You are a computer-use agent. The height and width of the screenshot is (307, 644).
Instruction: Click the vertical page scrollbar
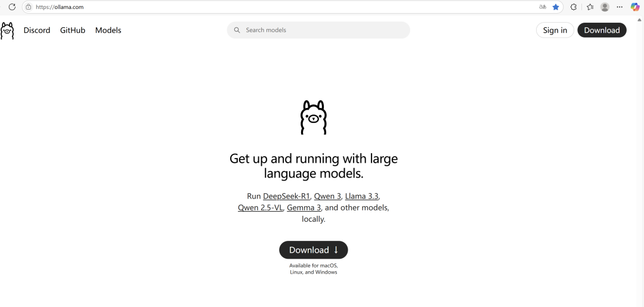click(x=640, y=161)
